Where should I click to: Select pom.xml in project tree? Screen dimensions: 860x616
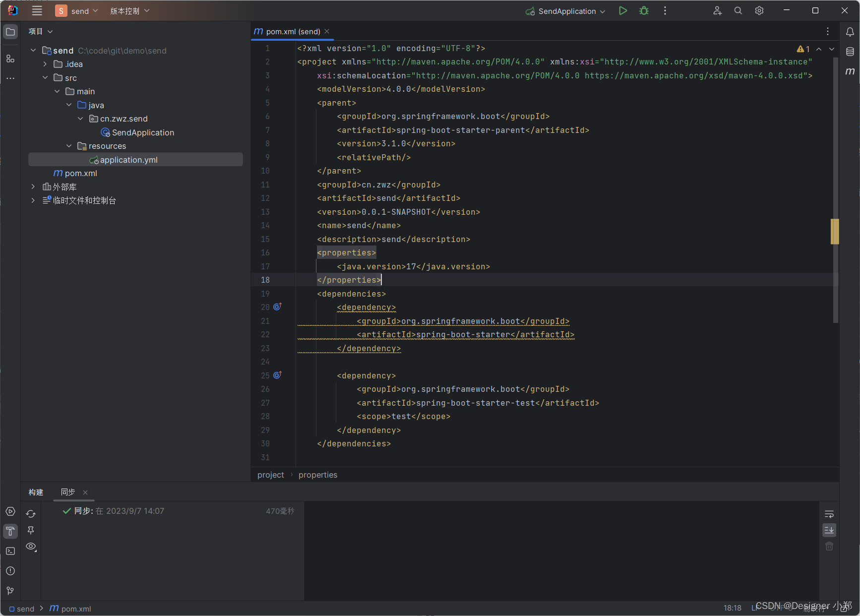click(75, 173)
